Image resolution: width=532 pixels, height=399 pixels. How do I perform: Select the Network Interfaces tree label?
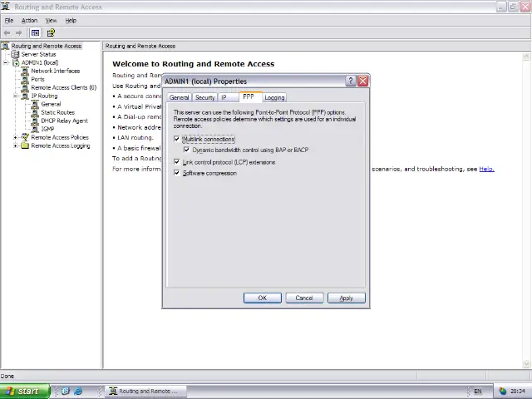(56, 71)
